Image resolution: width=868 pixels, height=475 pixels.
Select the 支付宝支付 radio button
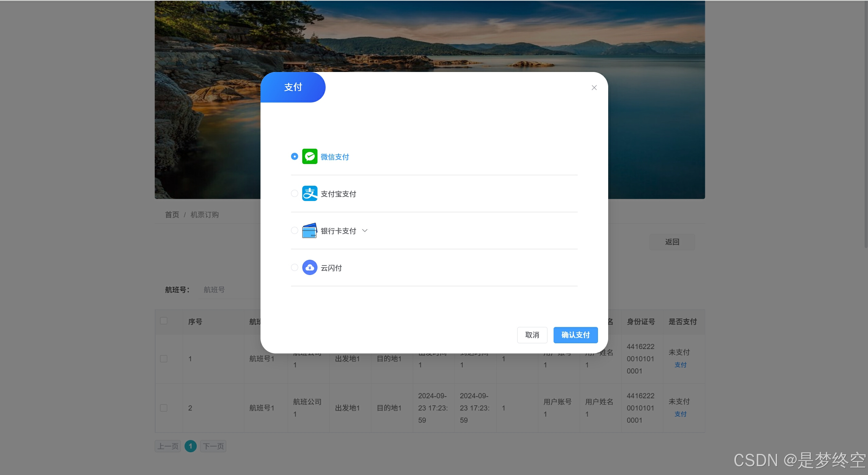pos(294,194)
